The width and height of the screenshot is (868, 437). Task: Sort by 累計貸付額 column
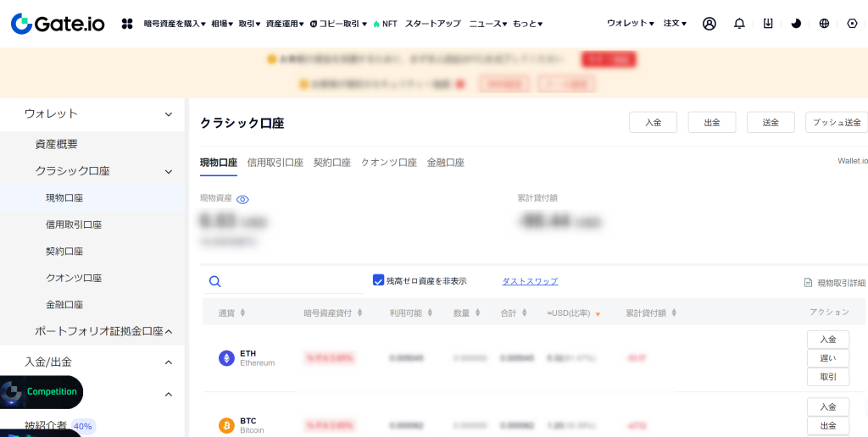pyautogui.click(x=674, y=313)
